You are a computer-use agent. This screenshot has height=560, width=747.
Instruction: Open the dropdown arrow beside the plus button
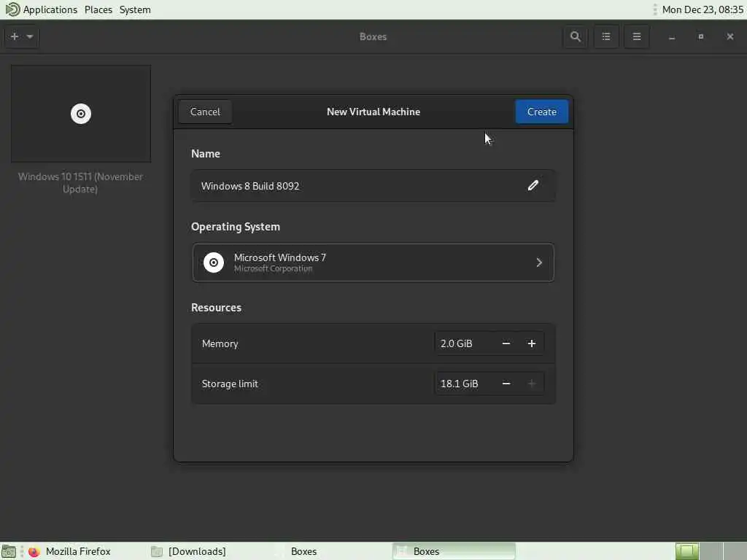[30, 36]
